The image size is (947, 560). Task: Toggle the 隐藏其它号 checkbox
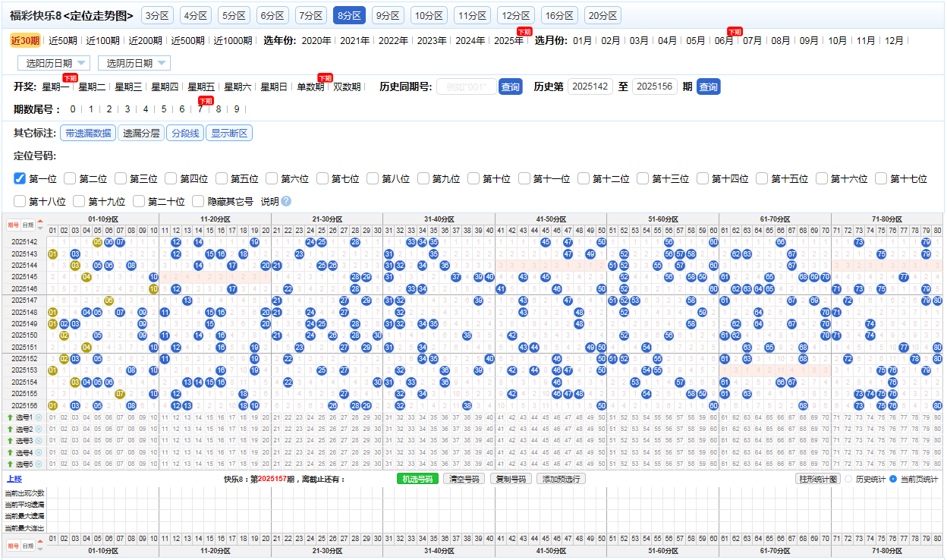point(198,201)
